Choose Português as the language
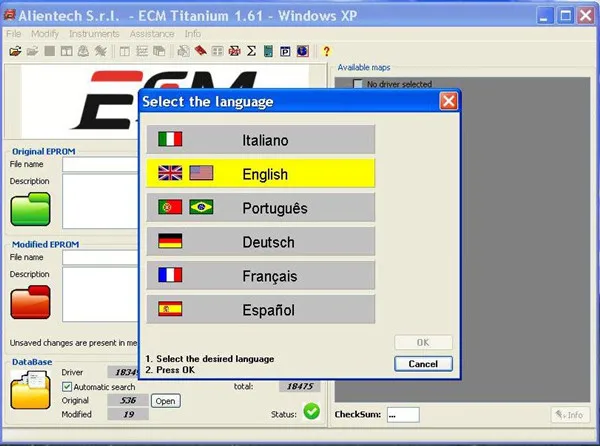 click(x=261, y=208)
